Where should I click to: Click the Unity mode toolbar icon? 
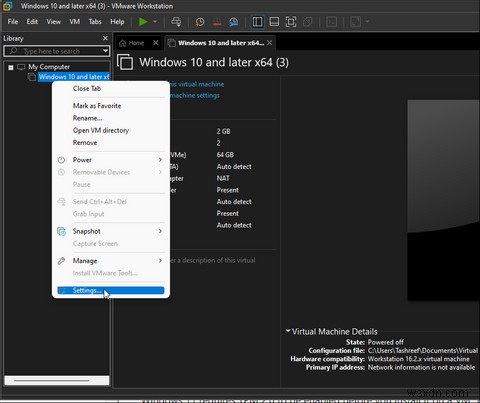click(x=308, y=22)
